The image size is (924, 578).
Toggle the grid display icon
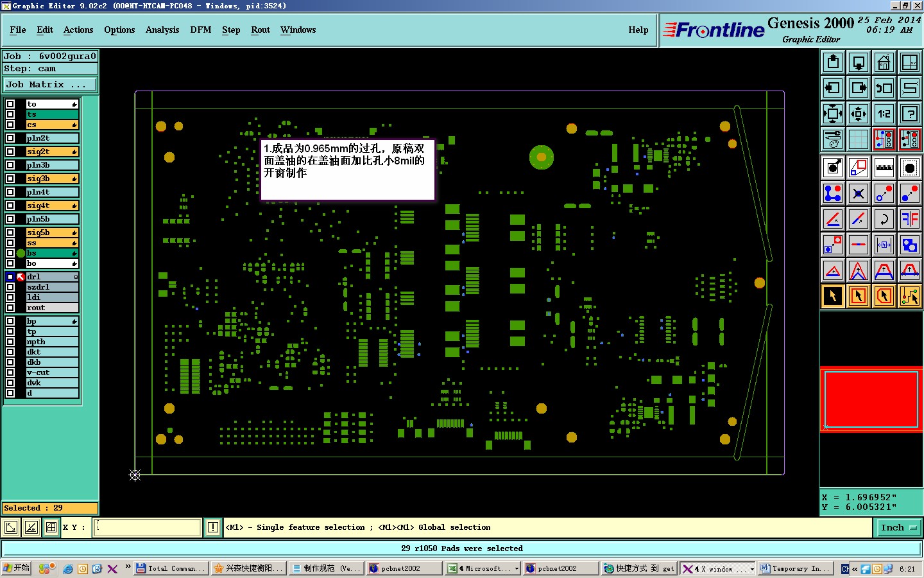point(859,139)
